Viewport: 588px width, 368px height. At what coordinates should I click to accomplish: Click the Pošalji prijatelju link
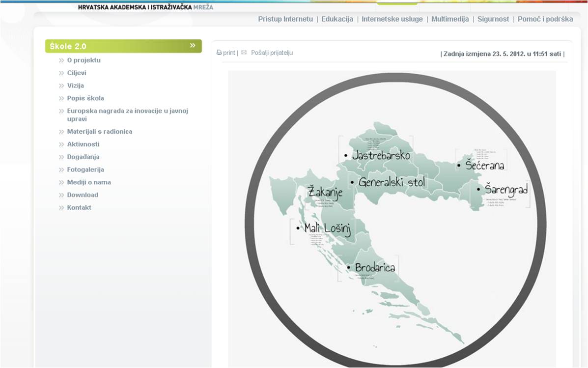click(272, 53)
